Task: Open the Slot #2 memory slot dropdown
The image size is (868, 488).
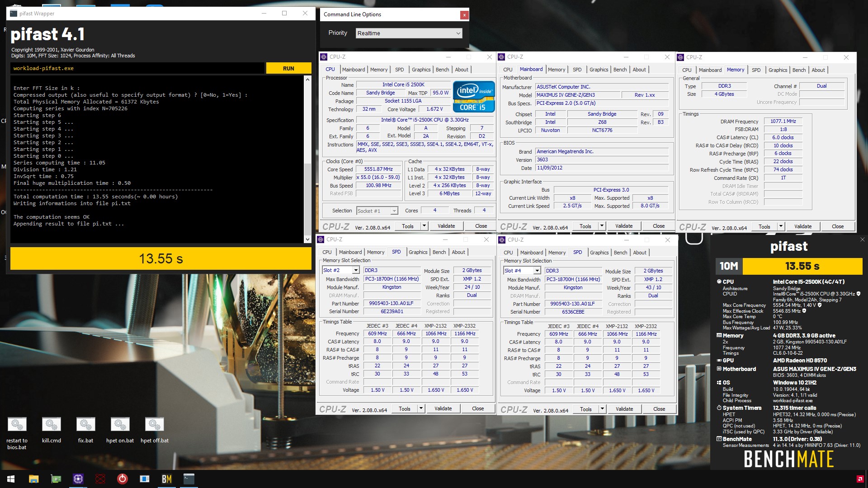Action: coord(341,270)
